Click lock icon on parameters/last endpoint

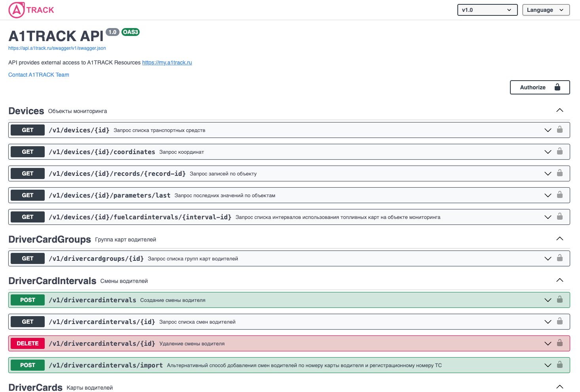coord(559,195)
